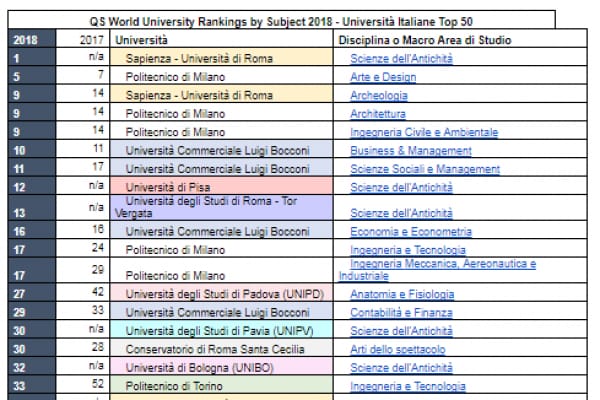Open Scienze Sociali e Management link

[x=425, y=169]
